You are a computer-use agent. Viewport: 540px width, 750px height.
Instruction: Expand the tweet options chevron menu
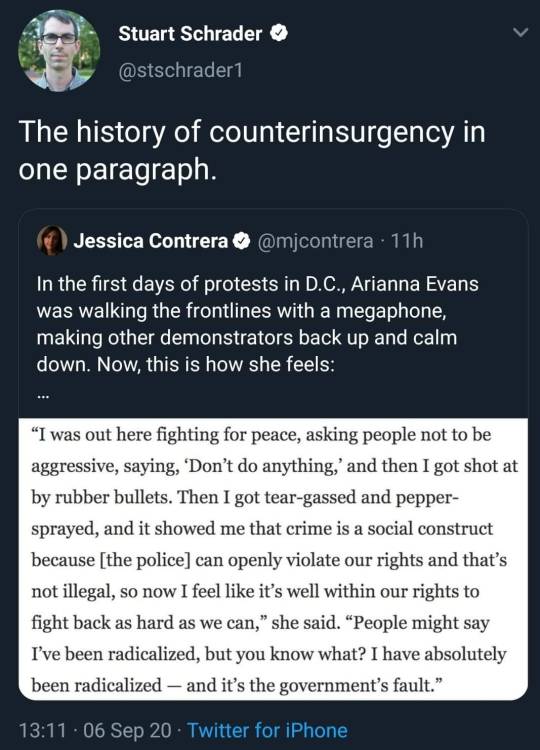tap(520, 33)
